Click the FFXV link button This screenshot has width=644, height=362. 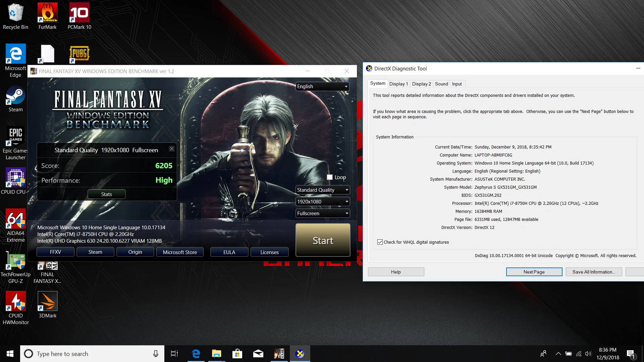point(55,252)
